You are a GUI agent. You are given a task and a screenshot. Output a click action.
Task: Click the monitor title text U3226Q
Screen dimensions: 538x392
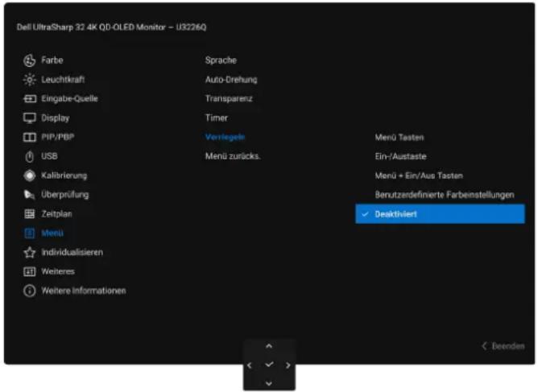191,27
